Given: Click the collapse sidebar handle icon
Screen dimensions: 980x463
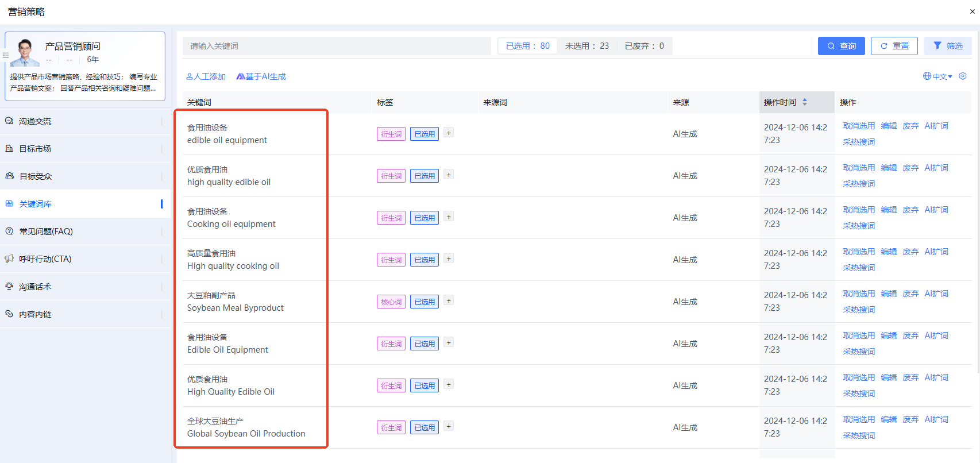Looking at the screenshot, I should (5, 56).
